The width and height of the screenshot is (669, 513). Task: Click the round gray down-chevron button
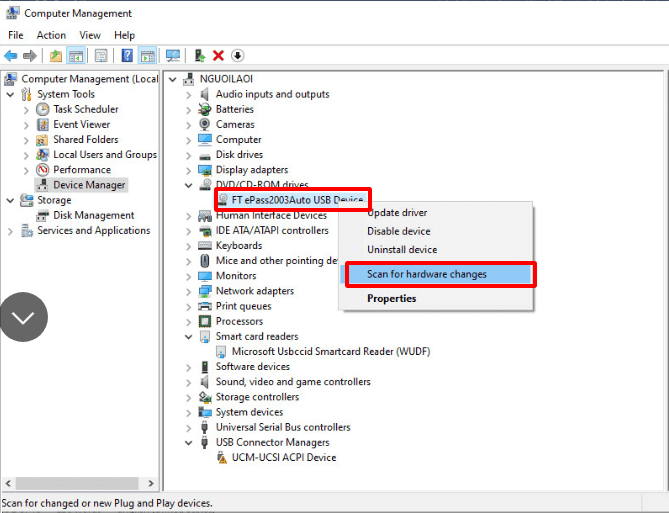23,317
